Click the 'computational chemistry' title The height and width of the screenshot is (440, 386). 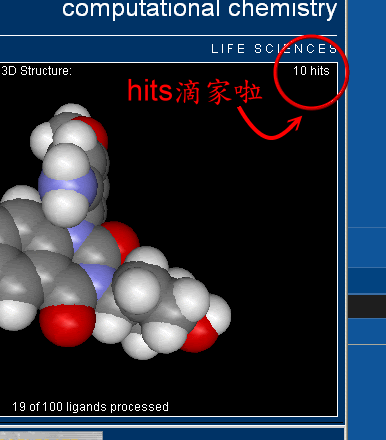(x=199, y=9)
